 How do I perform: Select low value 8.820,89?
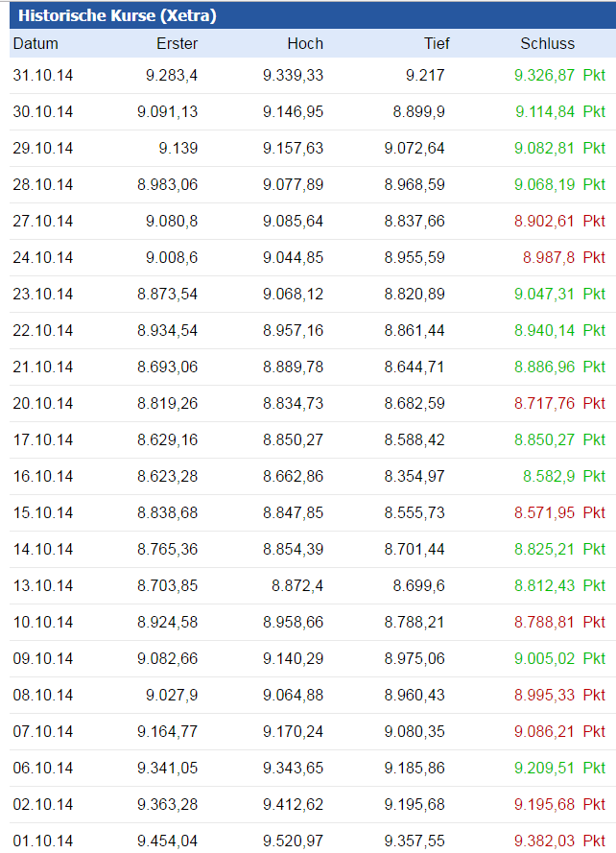tap(415, 294)
